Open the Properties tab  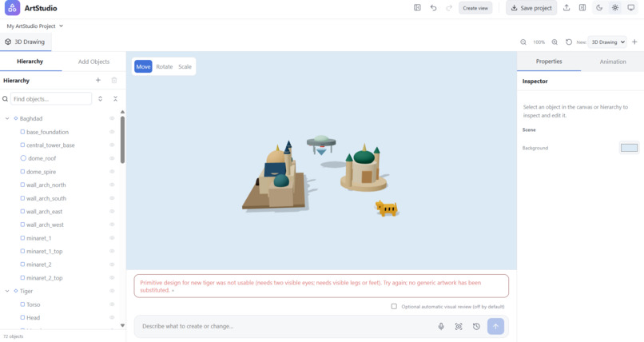pyautogui.click(x=549, y=62)
